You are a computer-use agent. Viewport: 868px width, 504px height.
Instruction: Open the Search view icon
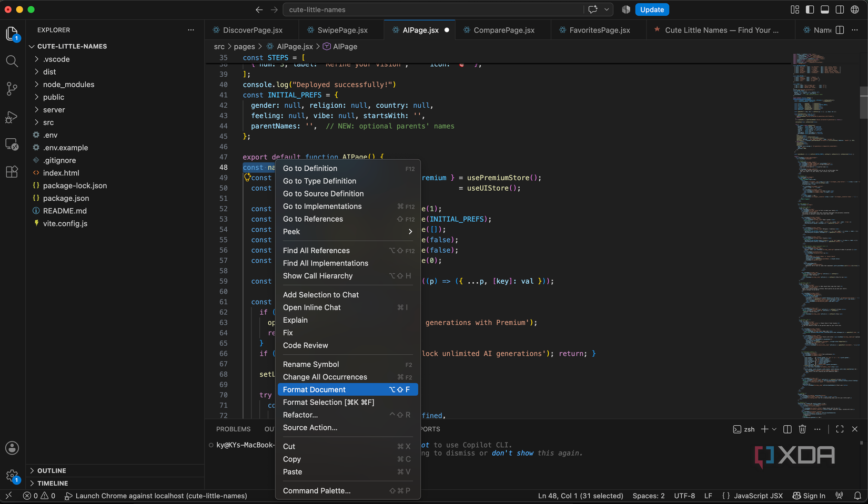pos(12,61)
